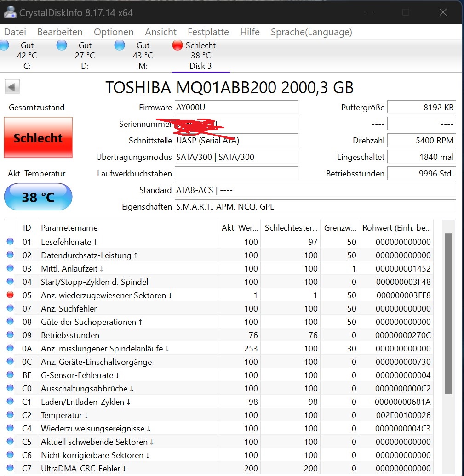Screen dimensions: 464x476
Task: Click the Puffergröße value 8192 KB
Action: (x=421, y=108)
